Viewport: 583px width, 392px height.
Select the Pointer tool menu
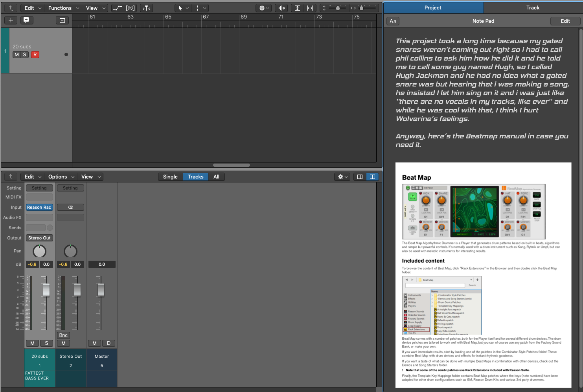coord(183,8)
